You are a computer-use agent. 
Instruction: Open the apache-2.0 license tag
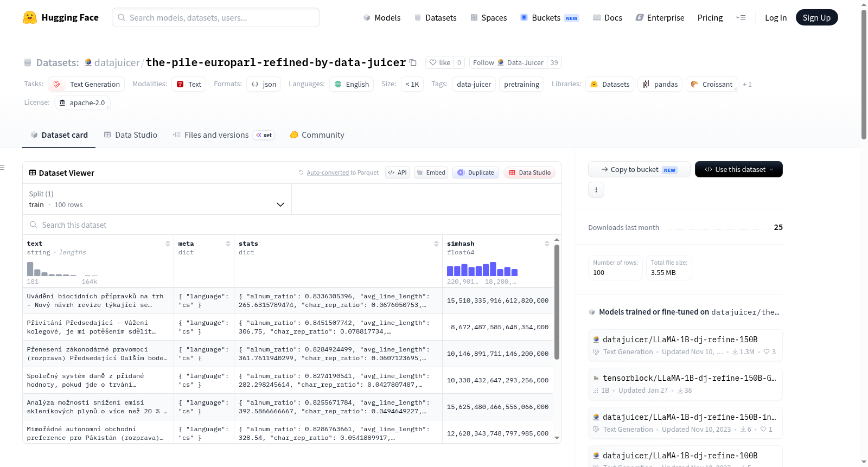[82, 103]
